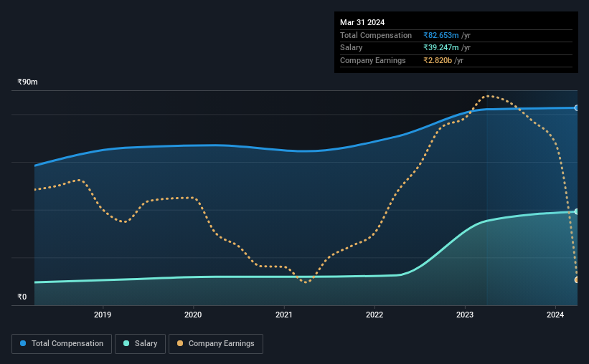Toggle the Total Compensation legend button
The height and width of the screenshot is (364, 589).
point(62,344)
